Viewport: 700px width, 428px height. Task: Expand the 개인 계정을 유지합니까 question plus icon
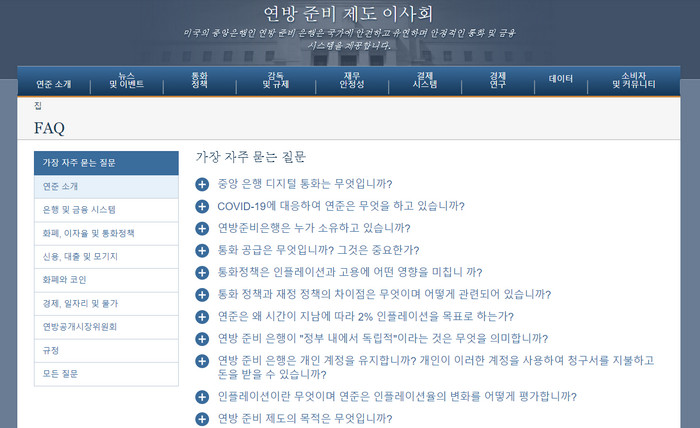pos(202,361)
